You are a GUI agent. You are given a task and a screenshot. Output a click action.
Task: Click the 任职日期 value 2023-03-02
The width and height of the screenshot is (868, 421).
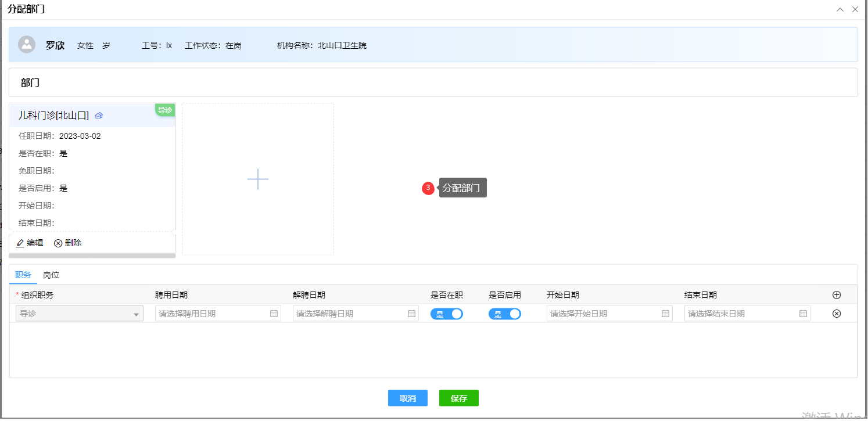80,136
